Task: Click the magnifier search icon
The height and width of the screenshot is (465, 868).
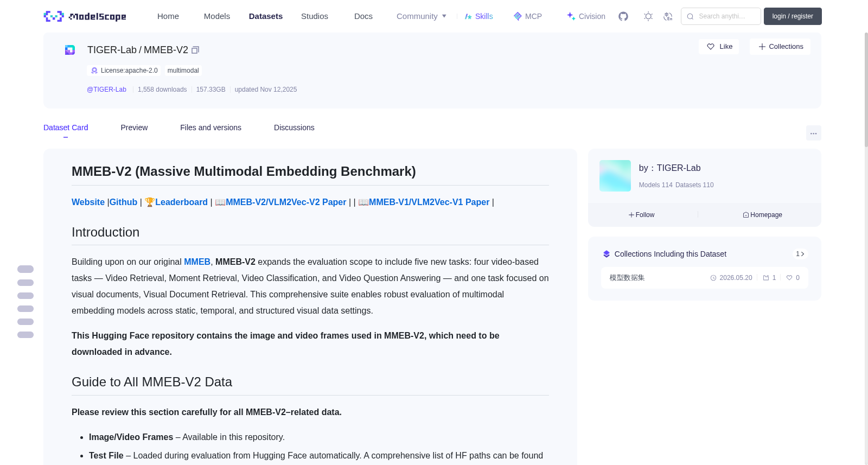Action: [x=690, y=16]
